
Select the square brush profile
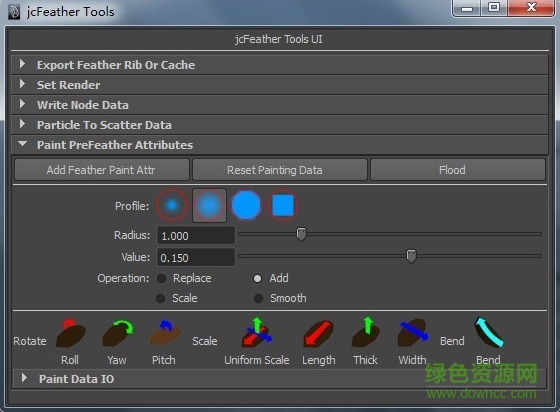283,206
